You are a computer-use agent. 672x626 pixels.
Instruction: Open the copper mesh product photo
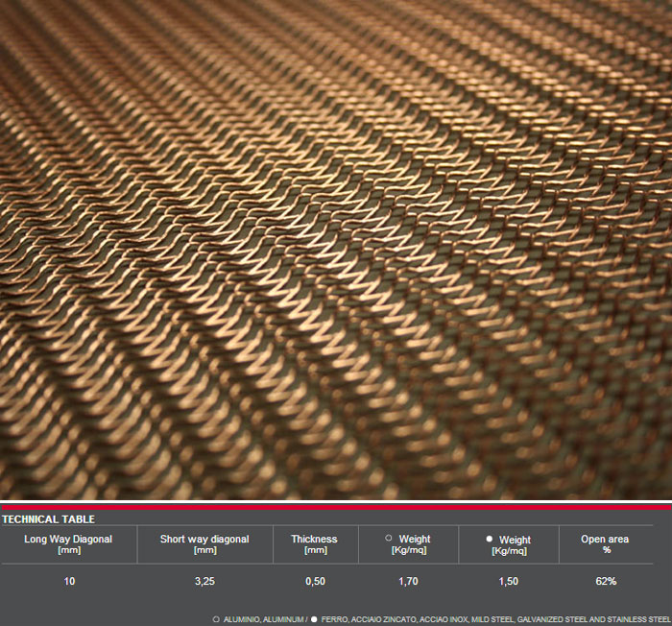(x=336, y=250)
